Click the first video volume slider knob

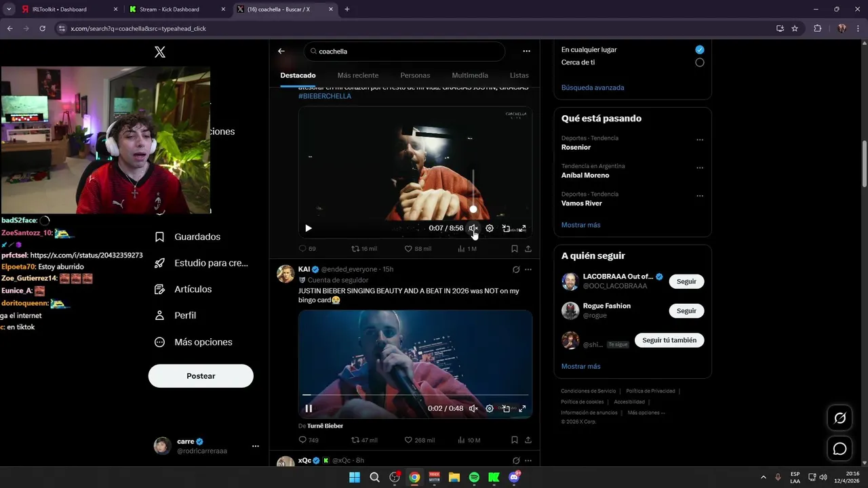(x=473, y=209)
